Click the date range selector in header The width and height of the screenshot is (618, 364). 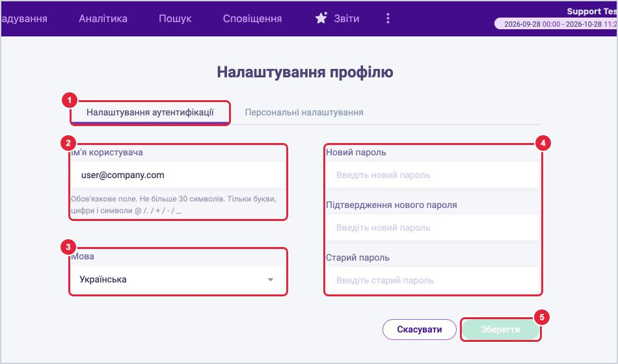556,24
